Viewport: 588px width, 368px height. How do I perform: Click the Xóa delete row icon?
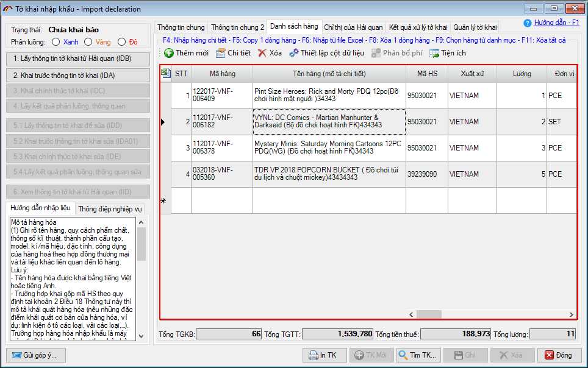pyautogui.click(x=262, y=53)
